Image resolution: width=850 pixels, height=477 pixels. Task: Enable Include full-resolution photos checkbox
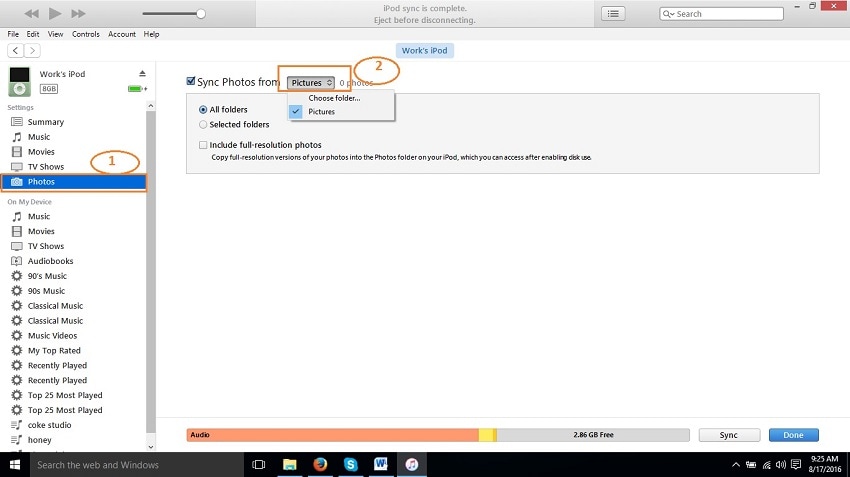click(203, 145)
